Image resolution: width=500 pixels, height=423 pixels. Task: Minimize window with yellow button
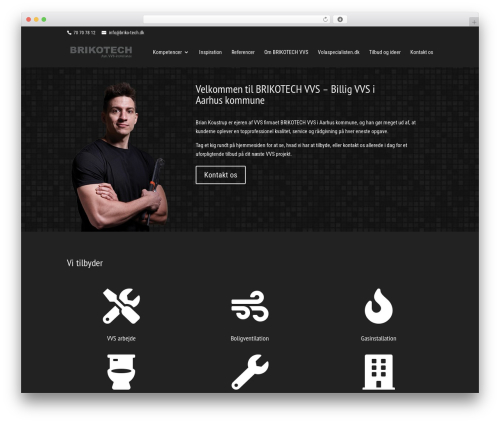[x=36, y=19]
